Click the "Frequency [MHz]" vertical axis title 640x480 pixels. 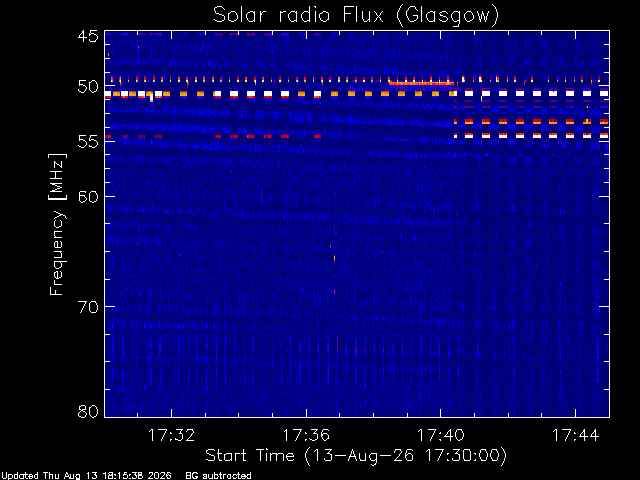click(57, 224)
